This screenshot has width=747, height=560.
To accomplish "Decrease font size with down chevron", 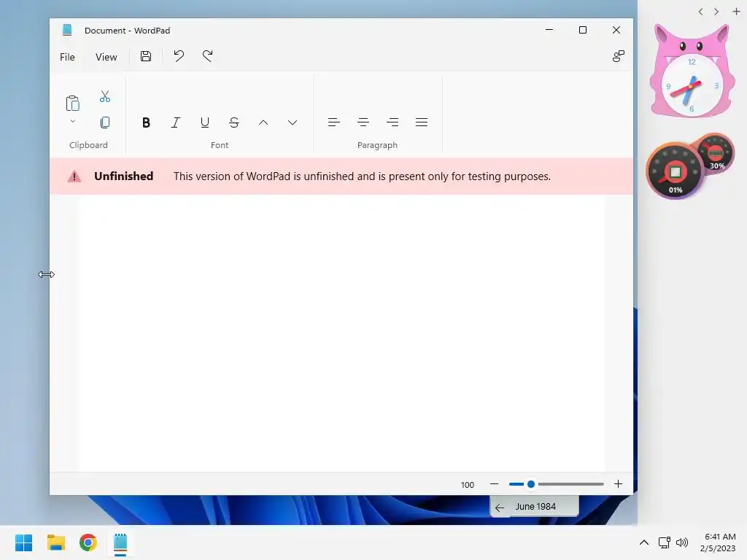I will (293, 122).
